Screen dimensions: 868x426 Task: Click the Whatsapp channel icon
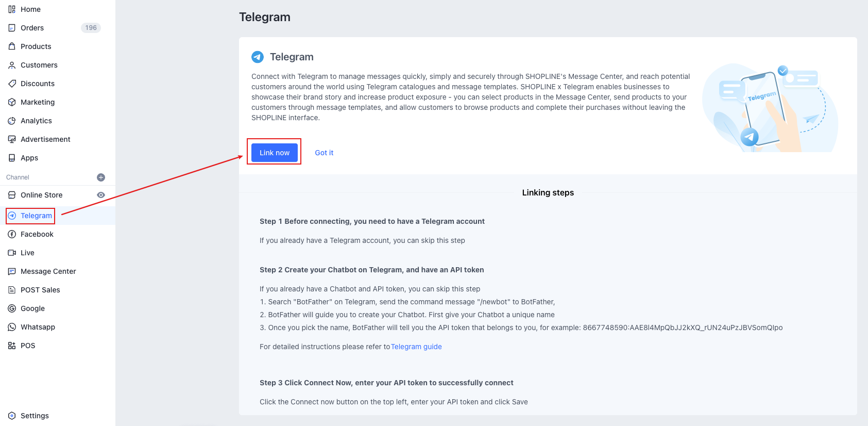(12, 327)
